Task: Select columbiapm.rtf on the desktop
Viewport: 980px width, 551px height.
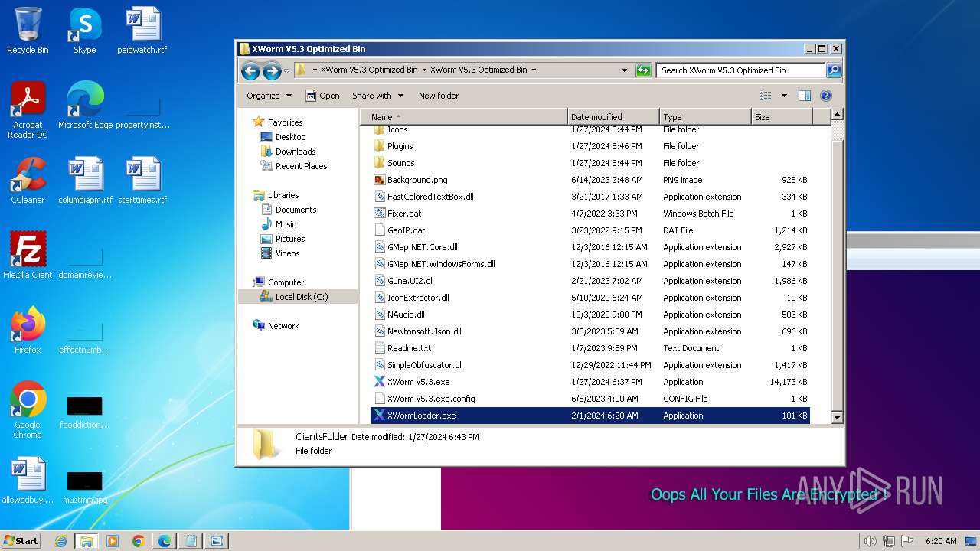Action: tap(85, 181)
